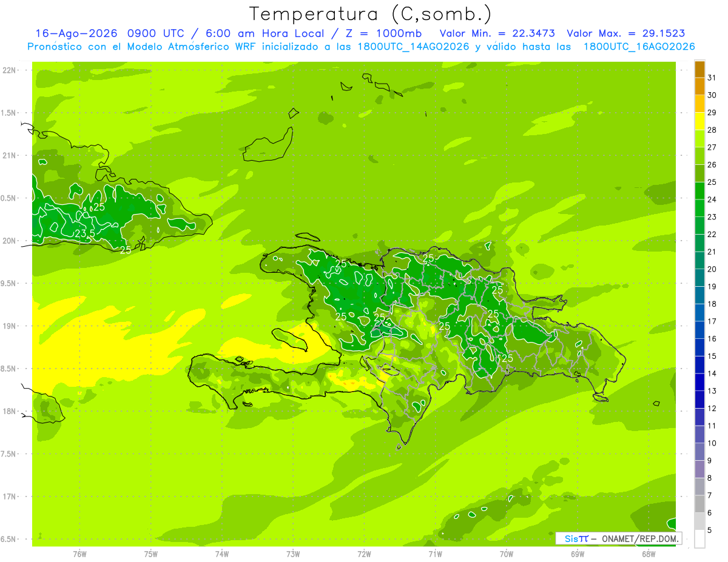Click the '9.5N' latitude axis label

[x=8, y=283]
